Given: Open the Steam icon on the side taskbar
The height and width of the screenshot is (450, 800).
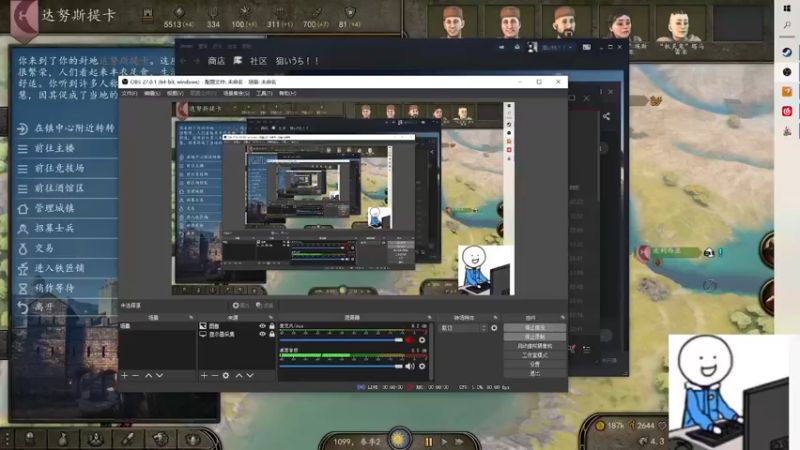Looking at the screenshot, I should [787, 52].
